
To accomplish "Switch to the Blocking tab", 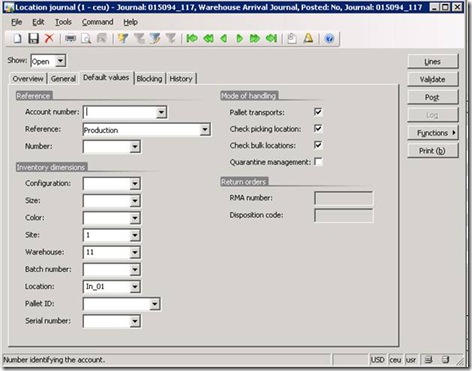I will [149, 79].
